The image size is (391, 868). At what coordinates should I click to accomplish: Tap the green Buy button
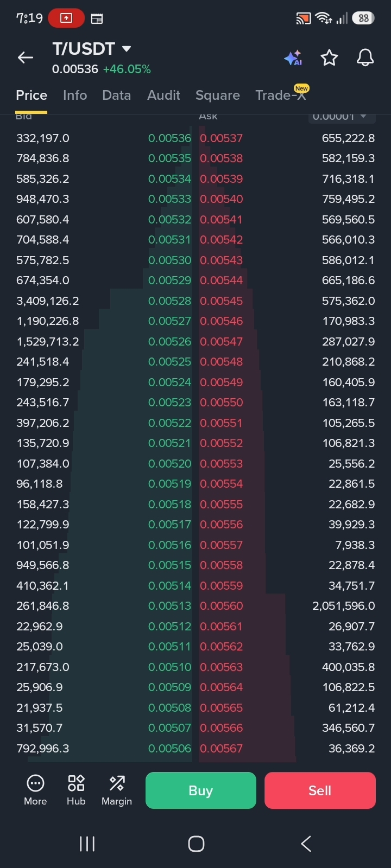coord(201,790)
